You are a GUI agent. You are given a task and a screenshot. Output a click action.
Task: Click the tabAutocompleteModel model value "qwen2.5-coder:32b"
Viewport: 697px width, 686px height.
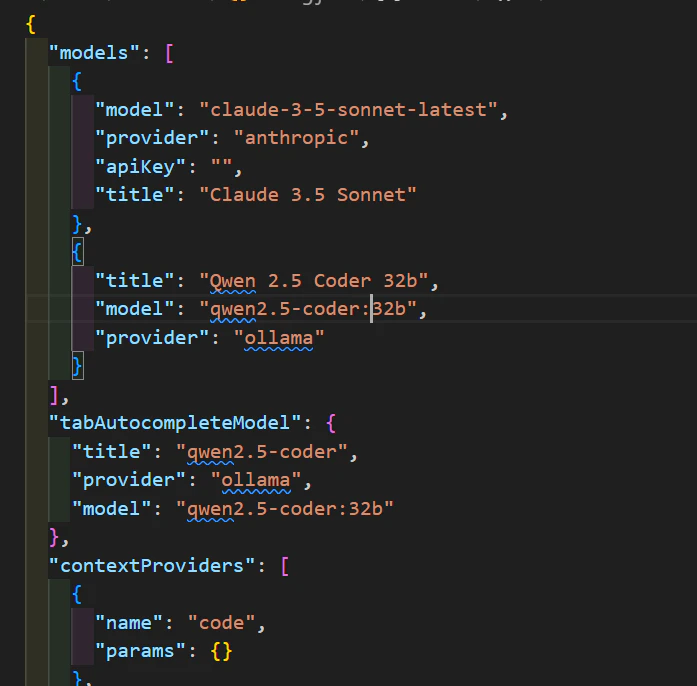click(284, 509)
